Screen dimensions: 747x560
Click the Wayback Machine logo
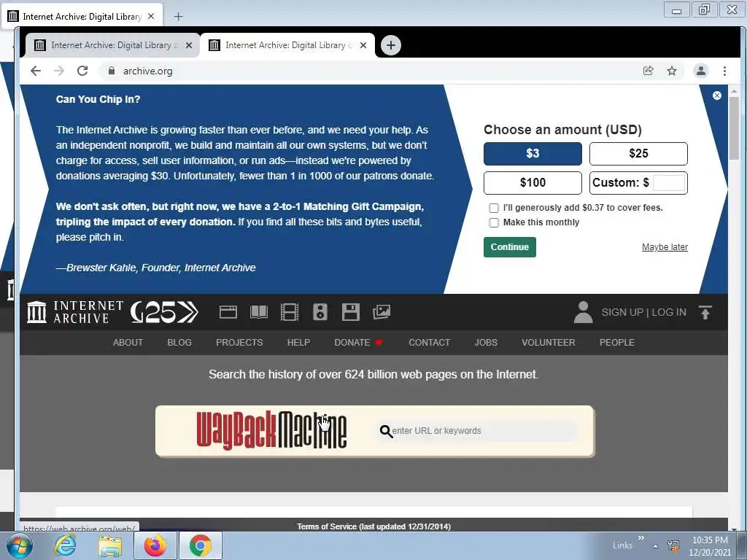click(x=271, y=430)
